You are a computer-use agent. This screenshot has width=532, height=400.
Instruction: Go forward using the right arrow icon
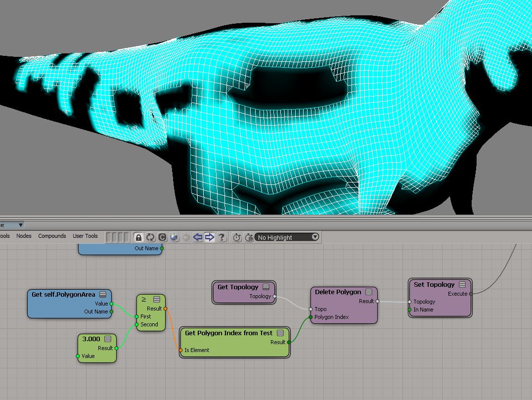coord(210,237)
